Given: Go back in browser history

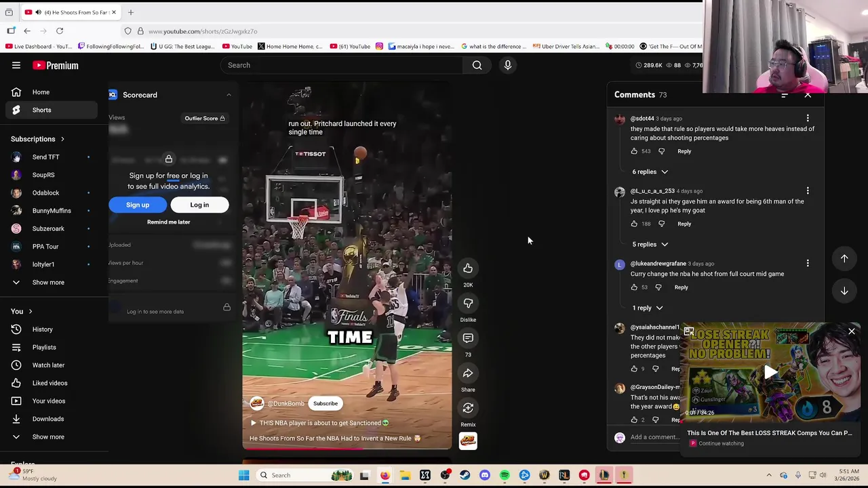Looking at the screenshot, I should [x=27, y=31].
